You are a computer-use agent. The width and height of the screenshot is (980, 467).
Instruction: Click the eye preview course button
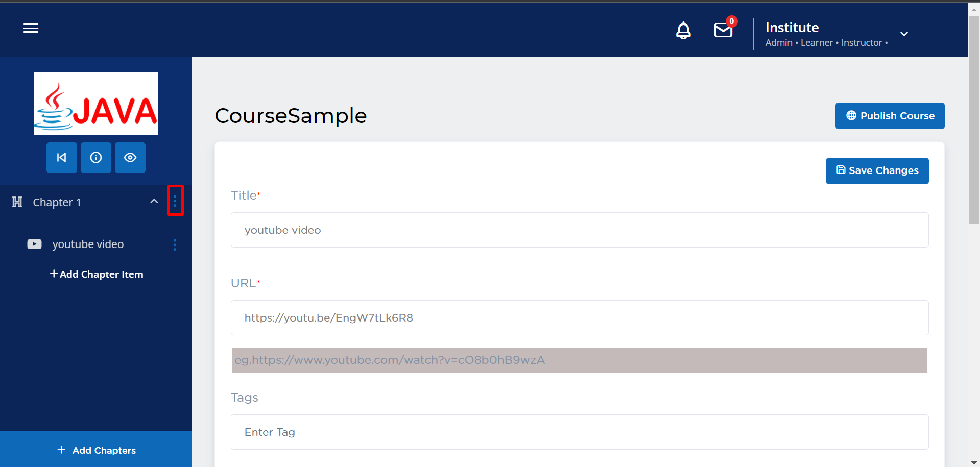point(130,158)
